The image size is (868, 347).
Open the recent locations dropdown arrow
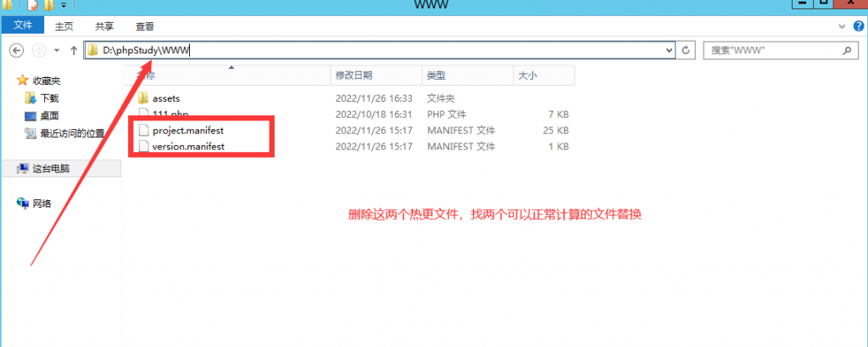pyautogui.click(x=57, y=50)
